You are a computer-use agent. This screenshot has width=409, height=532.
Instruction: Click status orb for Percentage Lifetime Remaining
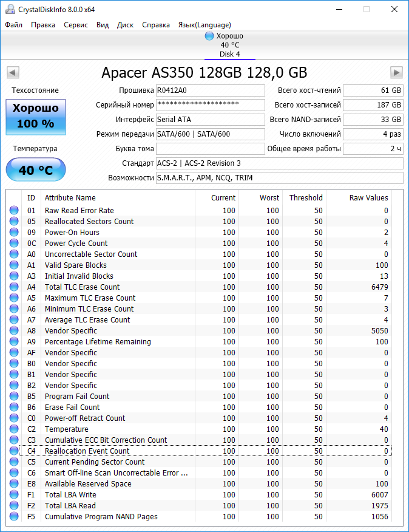coord(14,341)
